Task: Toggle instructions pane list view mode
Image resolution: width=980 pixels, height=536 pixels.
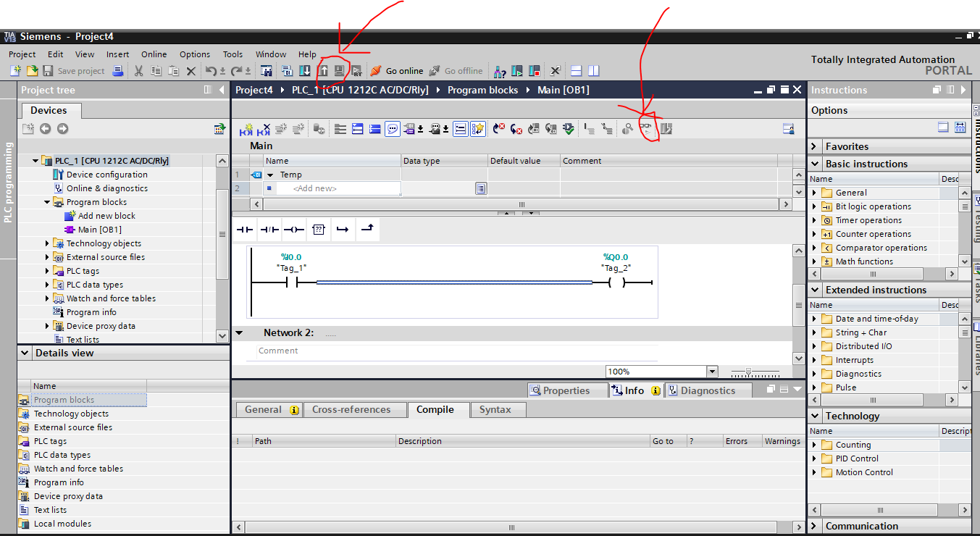Action: point(960,127)
